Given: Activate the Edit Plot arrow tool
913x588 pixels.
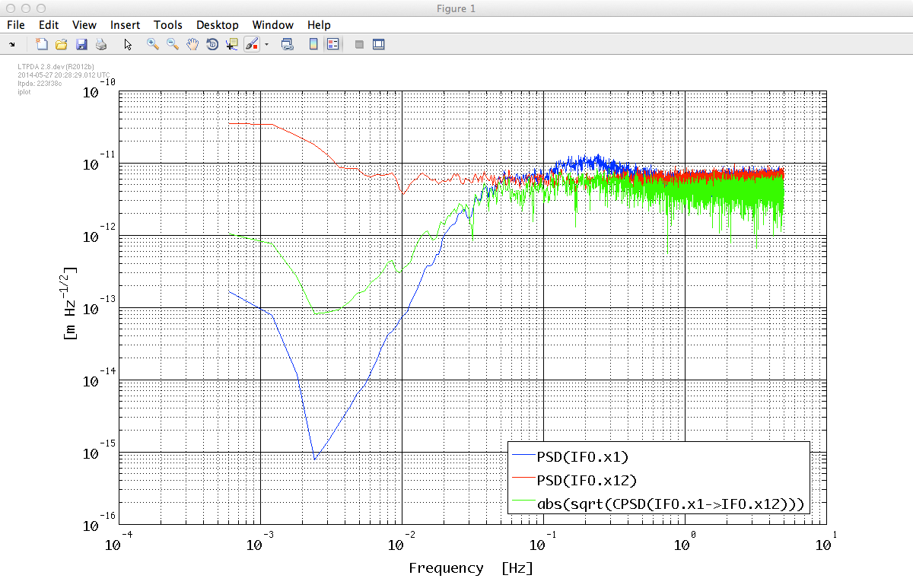Looking at the screenshot, I should (128, 44).
